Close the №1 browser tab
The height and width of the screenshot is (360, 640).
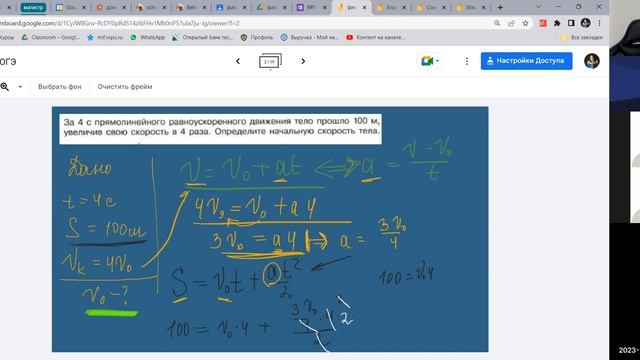324,7
